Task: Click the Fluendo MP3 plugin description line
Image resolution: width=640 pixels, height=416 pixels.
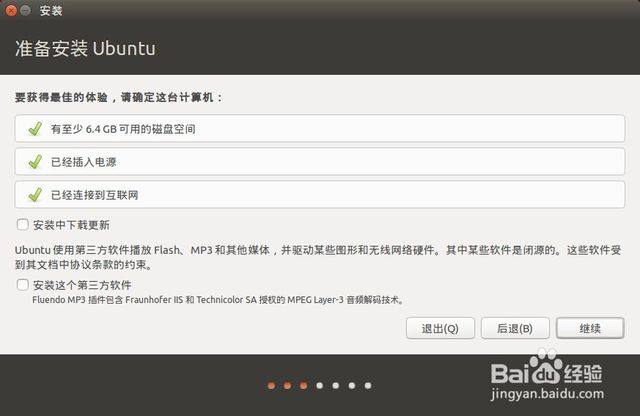Action: (x=218, y=300)
